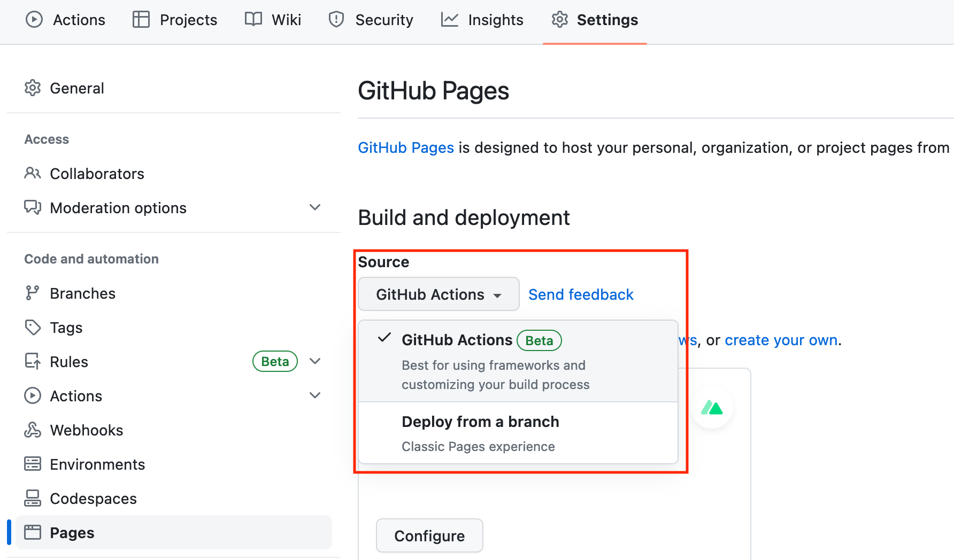This screenshot has width=954, height=560.
Task: Click the Security shield icon
Action: (336, 20)
